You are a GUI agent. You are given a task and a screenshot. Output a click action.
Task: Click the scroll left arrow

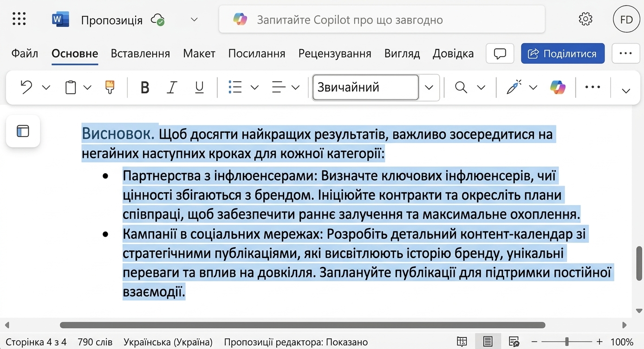tap(7, 325)
